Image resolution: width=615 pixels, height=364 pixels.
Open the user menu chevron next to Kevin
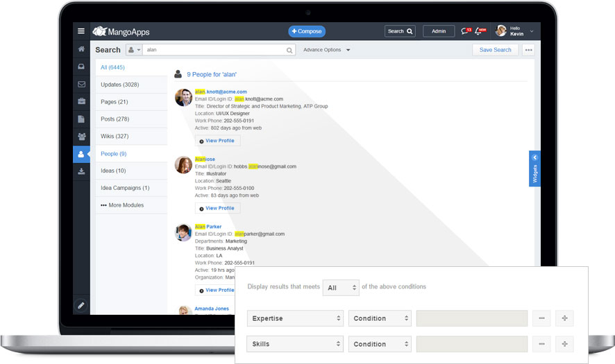coord(532,31)
